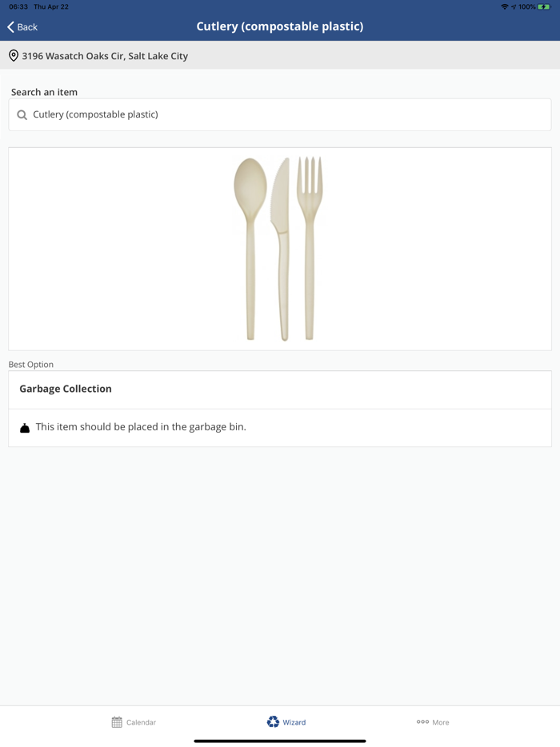The width and height of the screenshot is (560, 747).
Task: Select the Wizard tab label
Action: pos(294,722)
